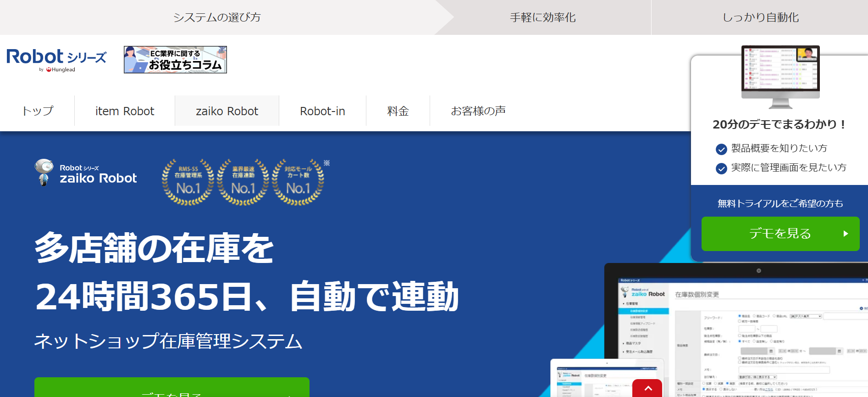The height and width of the screenshot is (397, 868).
Task: Click the checkmark beside 実際に管理画面を見たい方
Action: 721,168
